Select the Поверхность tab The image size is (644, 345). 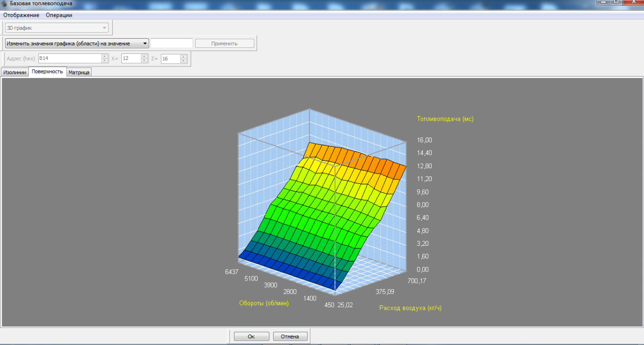click(47, 72)
